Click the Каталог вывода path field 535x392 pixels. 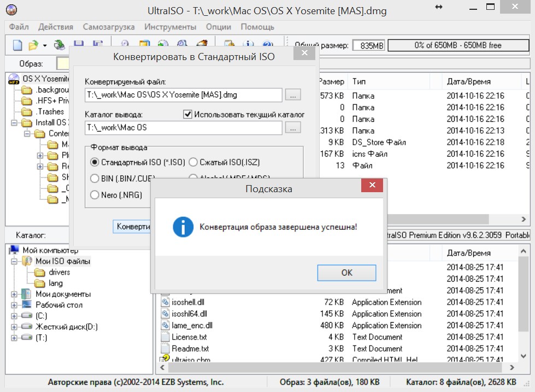pos(184,128)
